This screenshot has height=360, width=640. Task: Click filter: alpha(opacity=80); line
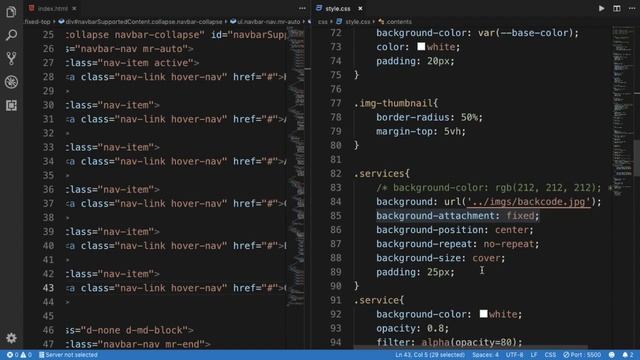pyautogui.click(x=449, y=342)
